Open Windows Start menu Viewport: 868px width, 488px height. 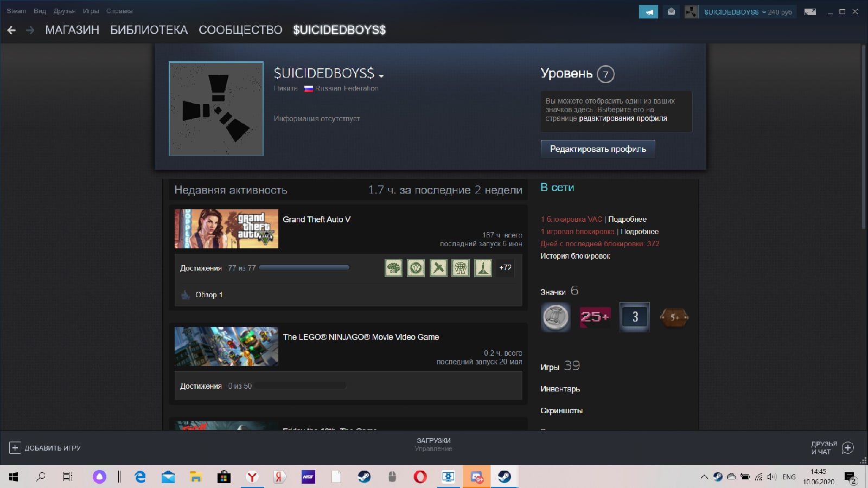(x=14, y=477)
